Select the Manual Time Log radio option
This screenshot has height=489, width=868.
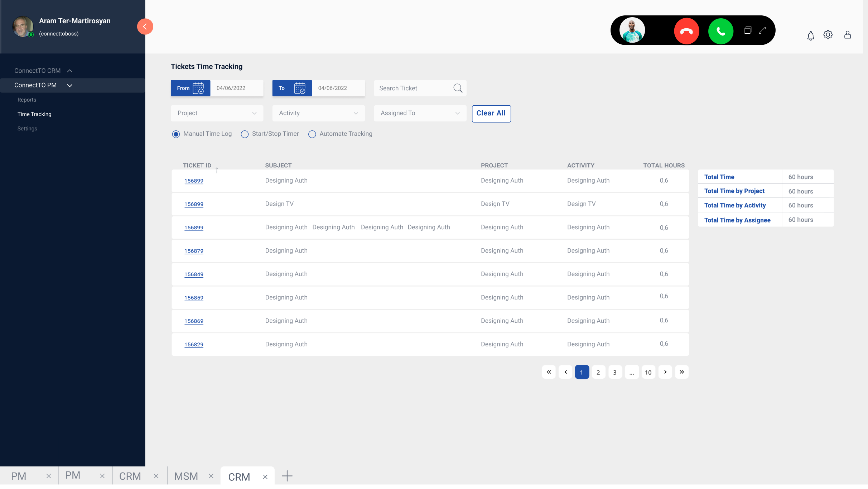click(176, 134)
